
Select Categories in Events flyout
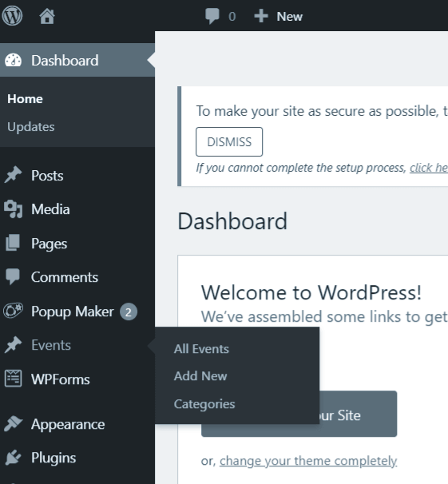pos(204,404)
